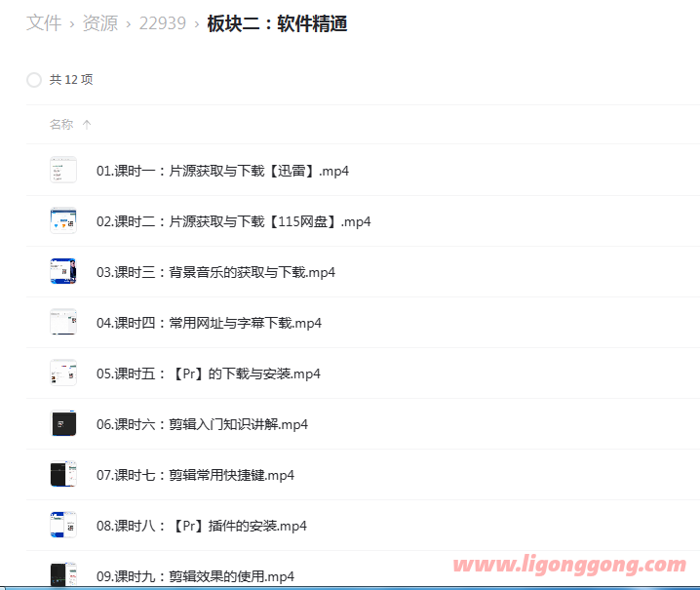This screenshot has height=590, width=700.
Task: Sort by the 名称 column header
Action: pos(61,124)
